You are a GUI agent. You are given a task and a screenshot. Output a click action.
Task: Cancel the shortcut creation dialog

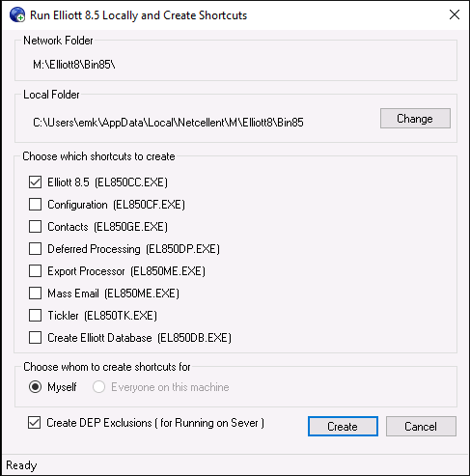(421, 427)
